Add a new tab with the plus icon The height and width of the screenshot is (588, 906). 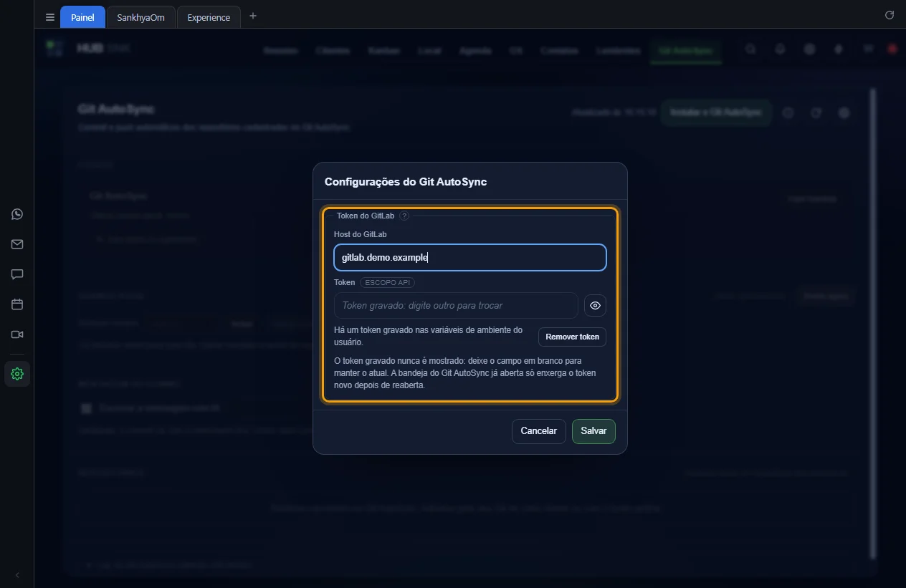(x=252, y=16)
